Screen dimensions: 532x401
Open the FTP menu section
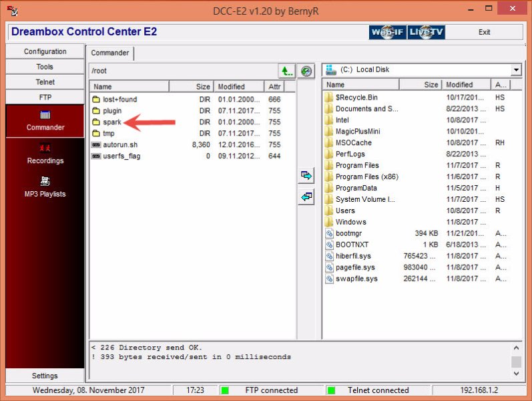[45, 97]
